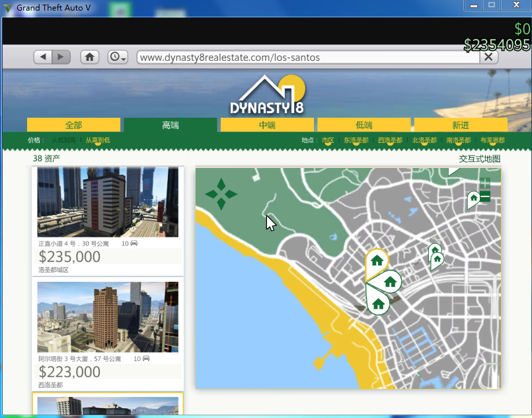Click garage car icon on $223,000 listing
Image resolution: width=532 pixels, height=418 pixels.
click(146, 358)
